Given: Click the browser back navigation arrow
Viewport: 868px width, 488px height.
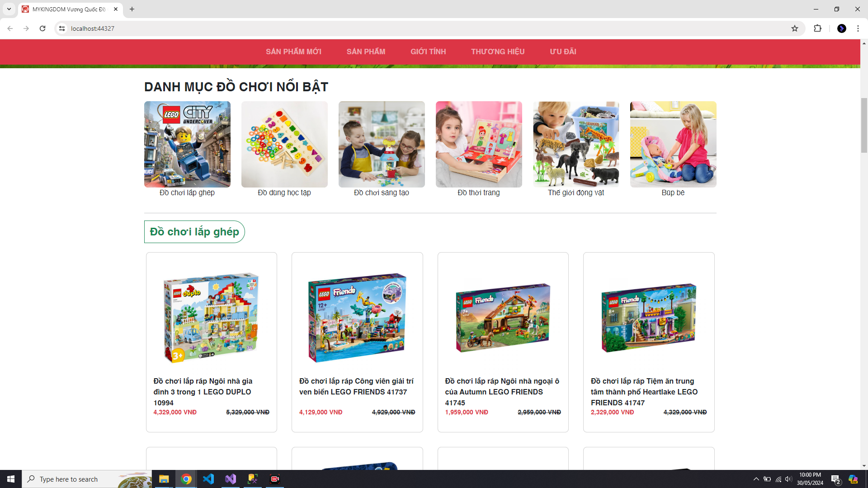Looking at the screenshot, I should pyautogui.click(x=10, y=28).
